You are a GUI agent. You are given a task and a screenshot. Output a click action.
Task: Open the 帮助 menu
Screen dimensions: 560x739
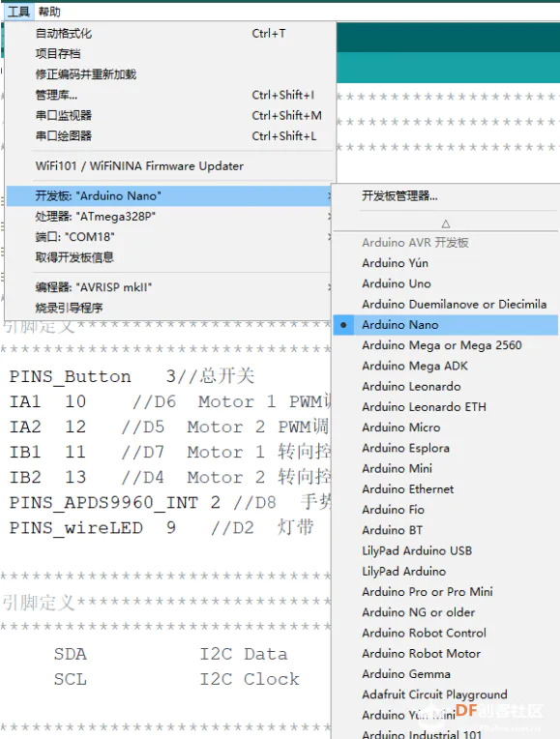tap(49, 12)
